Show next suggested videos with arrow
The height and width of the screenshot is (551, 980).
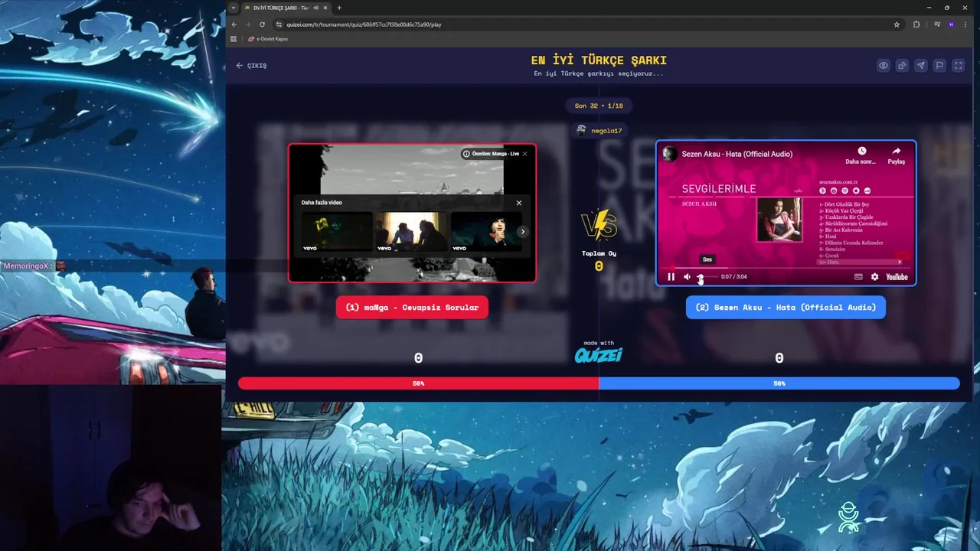tap(523, 231)
